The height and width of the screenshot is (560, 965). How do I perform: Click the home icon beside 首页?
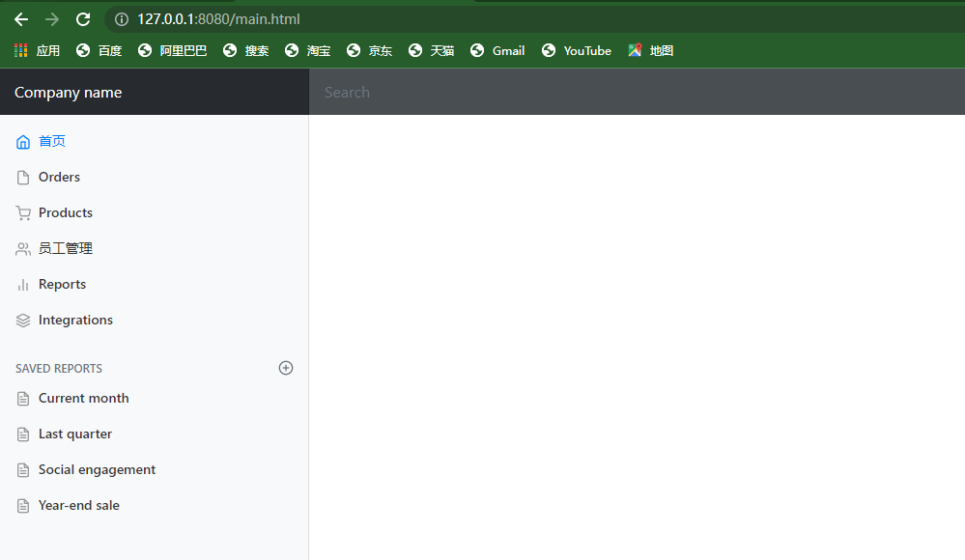point(23,142)
